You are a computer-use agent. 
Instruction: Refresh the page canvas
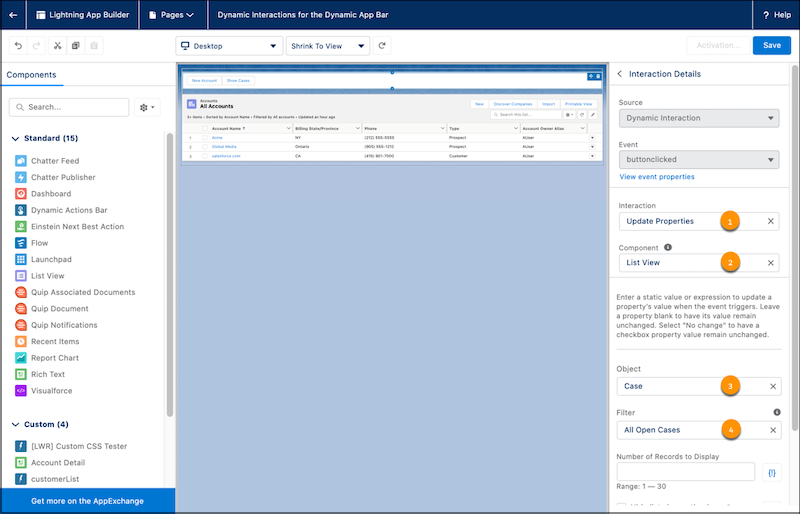(382, 45)
